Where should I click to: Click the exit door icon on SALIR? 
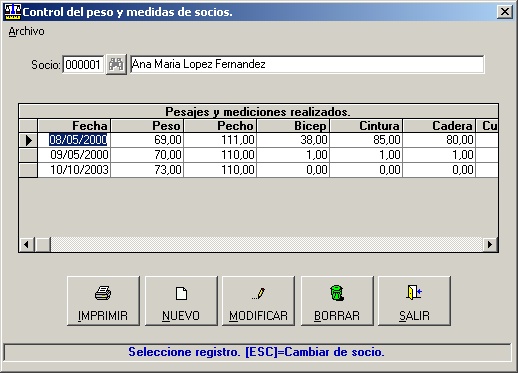pos(414,292)
